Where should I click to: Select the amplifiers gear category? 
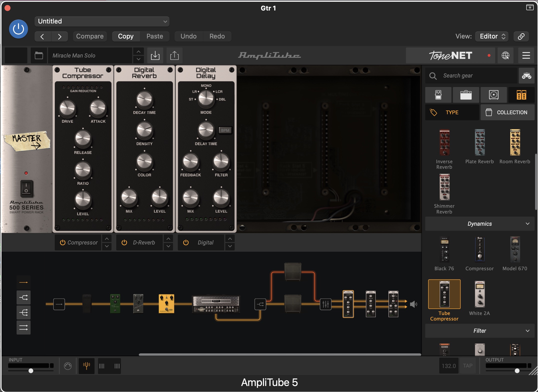[466, 95]
